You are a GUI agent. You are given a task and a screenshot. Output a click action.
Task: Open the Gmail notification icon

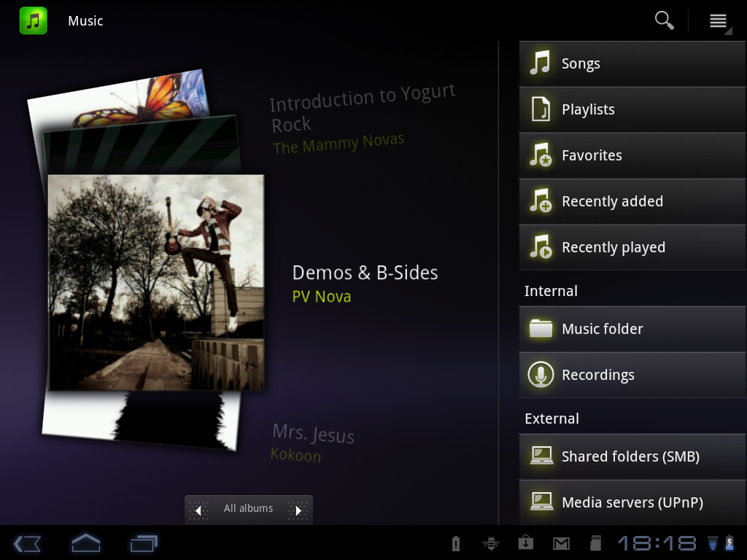pos(561,543)
